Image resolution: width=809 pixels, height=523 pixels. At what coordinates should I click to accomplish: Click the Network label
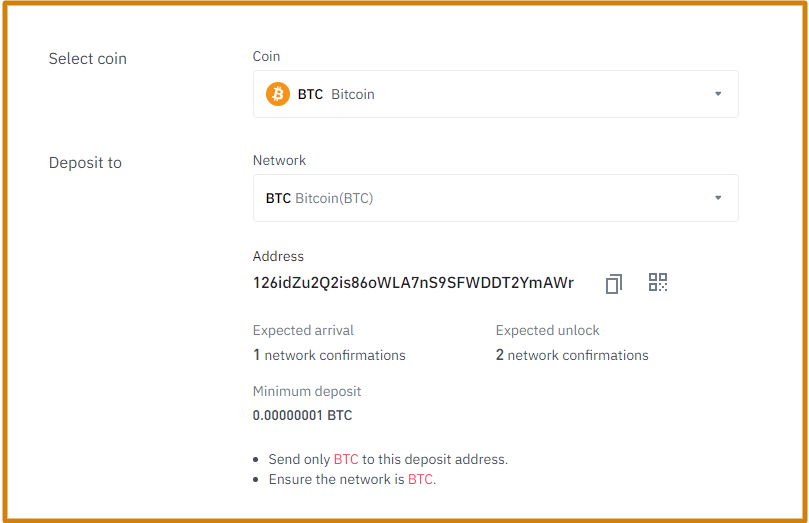coord(279,160)
